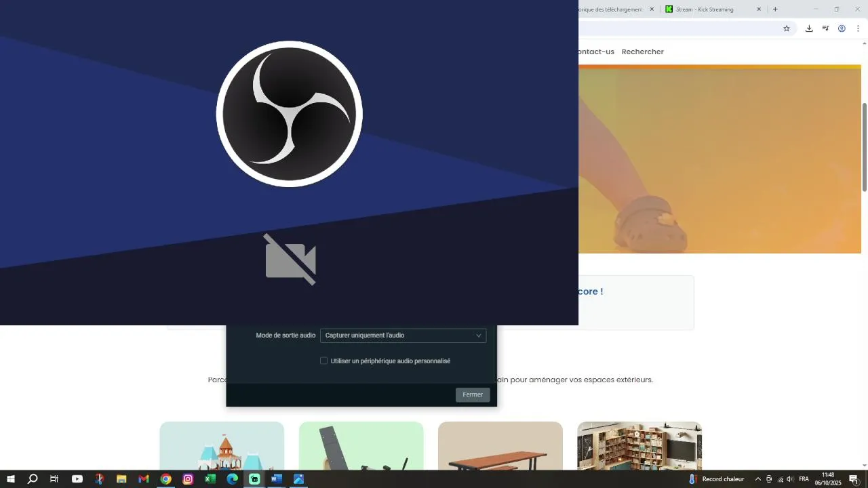Open volume speaker tray icon
Screen dimensions: 868x488
tap(790, 479)
